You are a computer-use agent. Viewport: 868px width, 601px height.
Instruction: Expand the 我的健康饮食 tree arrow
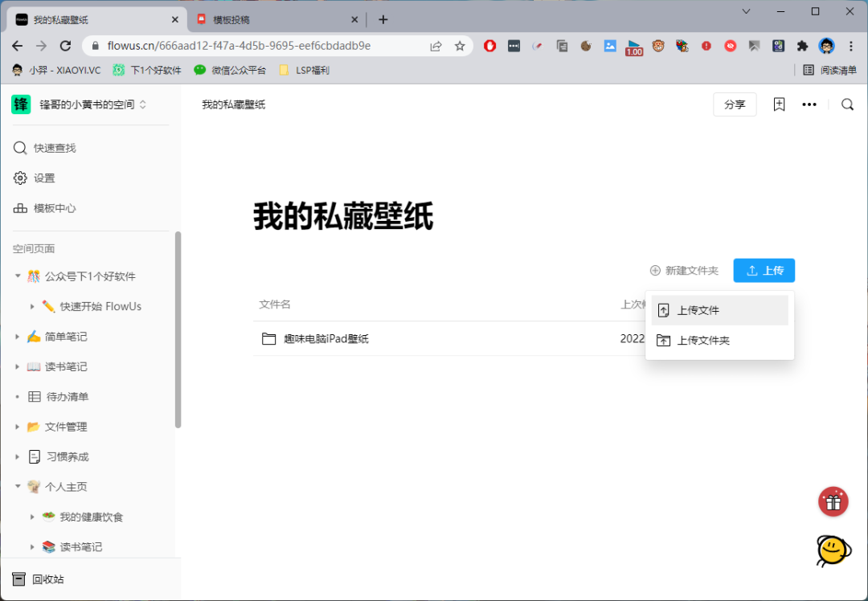pos(32,517)
